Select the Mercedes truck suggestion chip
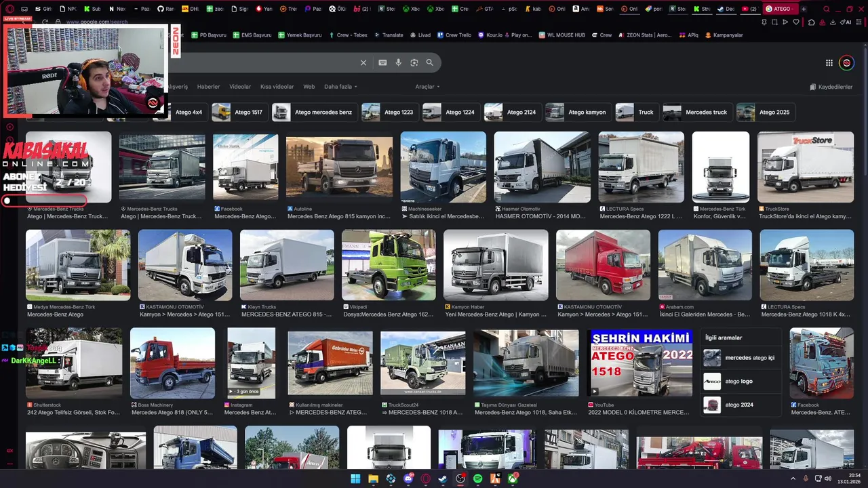The width and height of the screenshot is (868, 488). pyautogui.click(x=697, y=112)
